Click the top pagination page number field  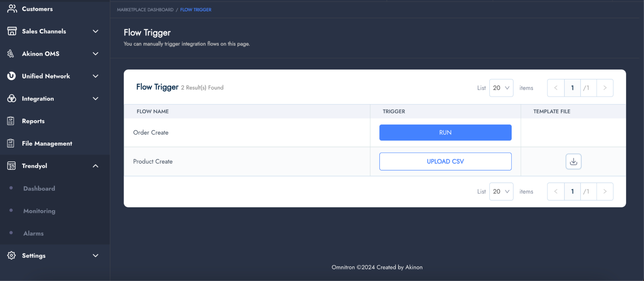click(x=572, y=88)
